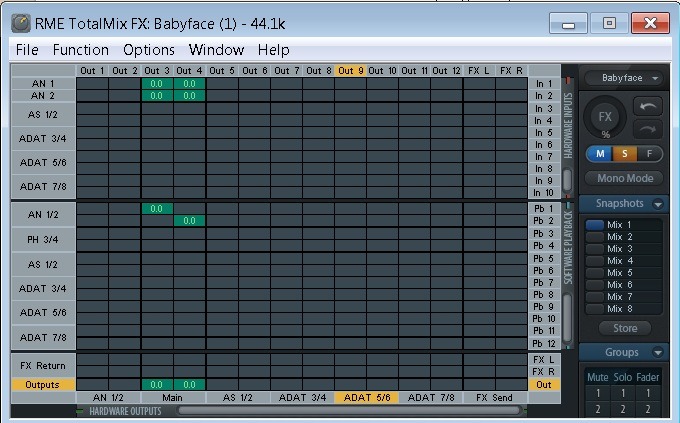
Task: Open the Babyface device dropdown
Action: [624, 78]
